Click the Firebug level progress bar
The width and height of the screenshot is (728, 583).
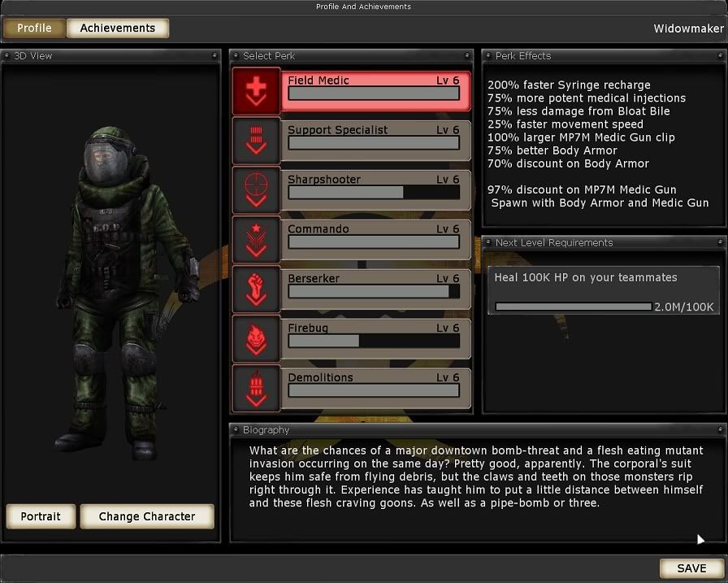pyautogui.click(x=374, y=342)
